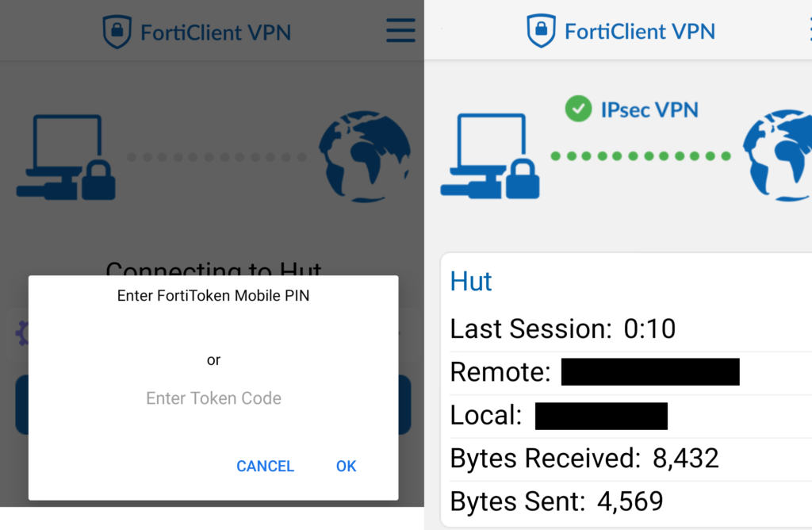This screenshot has height=530, width=812.
Task: Click the Last Session row
Action: pyautogui.click(x=563, y=328)
